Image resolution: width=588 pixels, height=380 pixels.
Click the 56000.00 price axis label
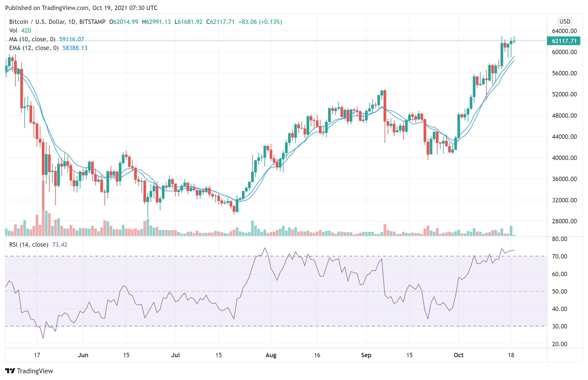564,73
